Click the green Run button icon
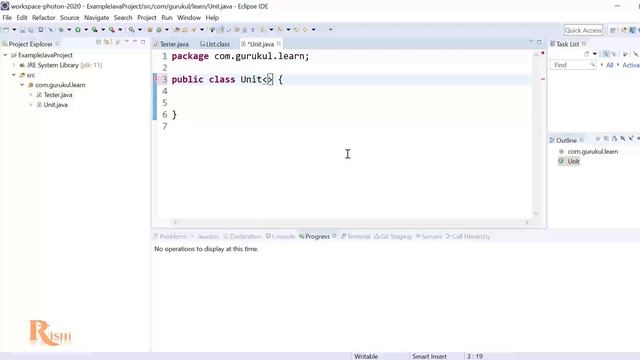The height and width of the screenshot is (360, 640). [x=78, y=30]
